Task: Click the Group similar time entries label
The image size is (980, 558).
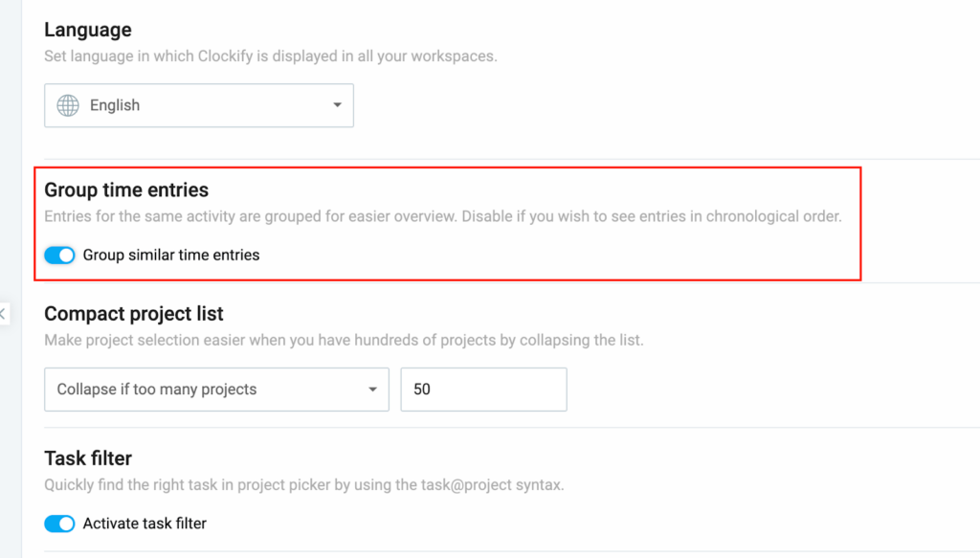Action: (x=171, y=256)
